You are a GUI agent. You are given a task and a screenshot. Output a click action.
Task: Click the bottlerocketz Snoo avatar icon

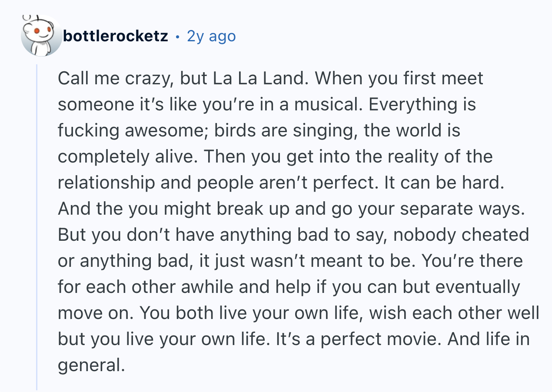point(42,36)
